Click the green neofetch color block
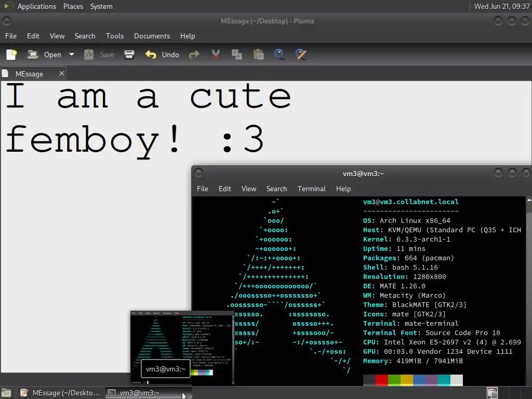 pyautogui.click(x=394, y=380)
